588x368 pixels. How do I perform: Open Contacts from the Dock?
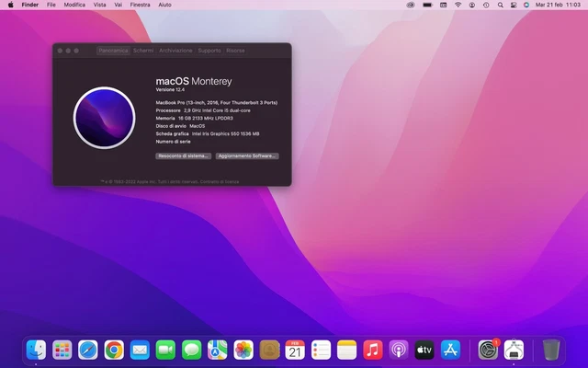click(x=269, y=350)
